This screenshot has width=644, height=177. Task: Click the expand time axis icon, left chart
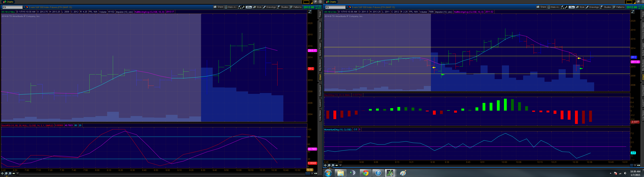pyautogui.click(x=316, y=173)
